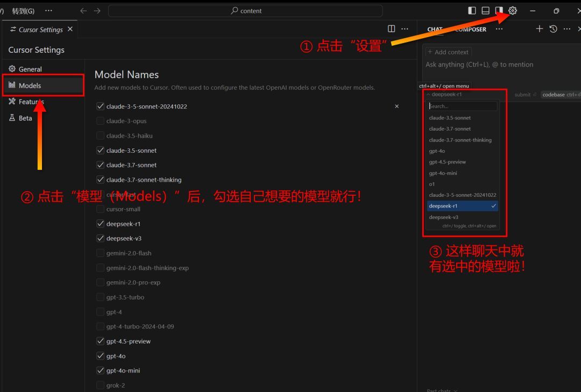Start a new chat with the plus icon
The image size is (581, 392).
(x=539, y=28)
